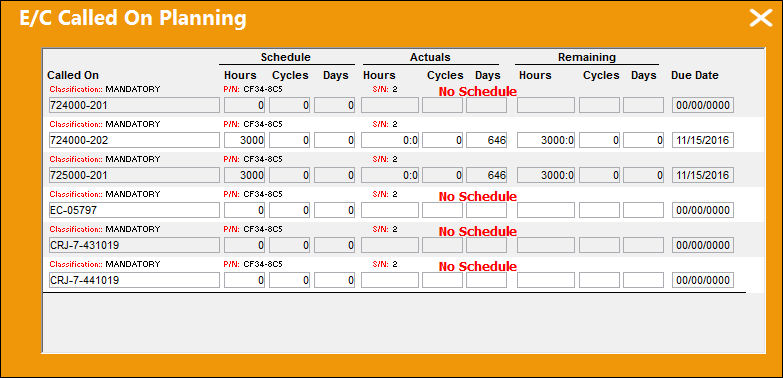Click the Due Date column header
The height and width of the screenshot is (378, 783).
pyautogui.click(x=695, y=75)
